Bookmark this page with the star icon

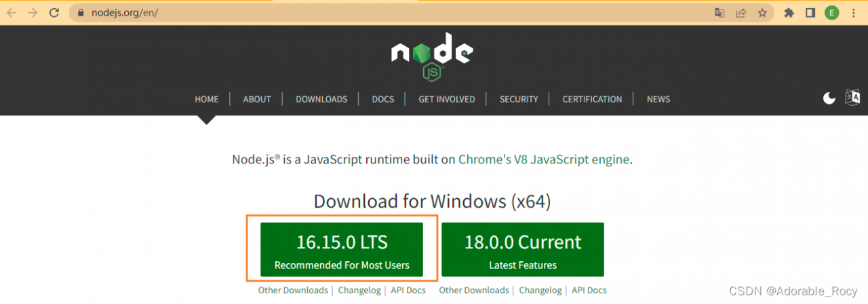point(762,13)
